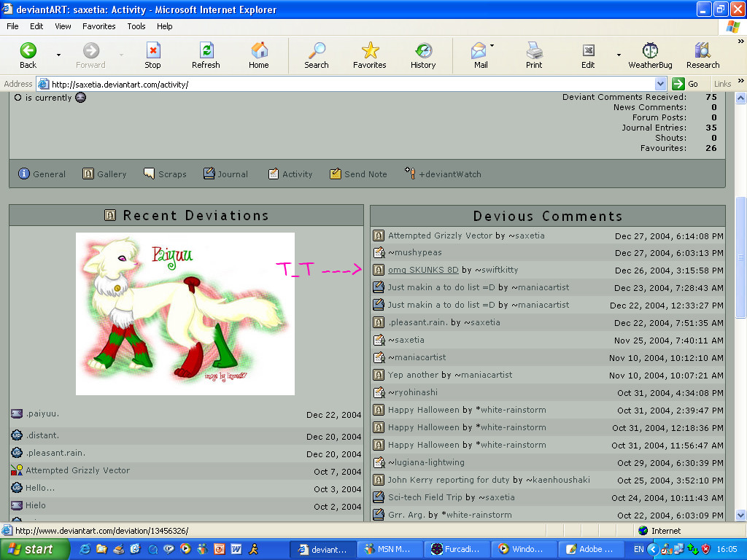Click the +deviantWatch icon
747x560 pixels.
[x=410, y=173]
